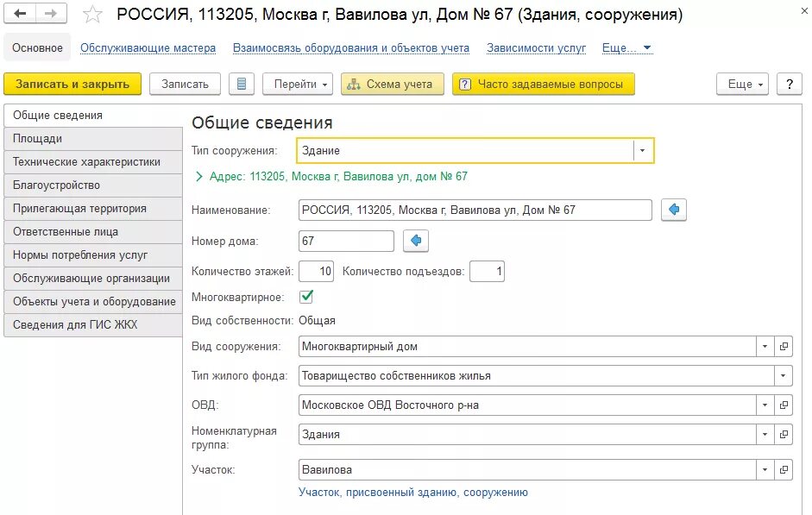Open the Сведения для ГИС ЖКХ section
The height and width of the screenshot is (515, 812).
[93, 325]
